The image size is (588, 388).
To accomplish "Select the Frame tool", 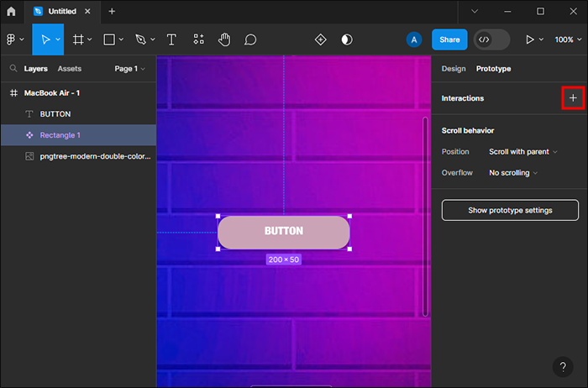I will (x=78, y=39).
